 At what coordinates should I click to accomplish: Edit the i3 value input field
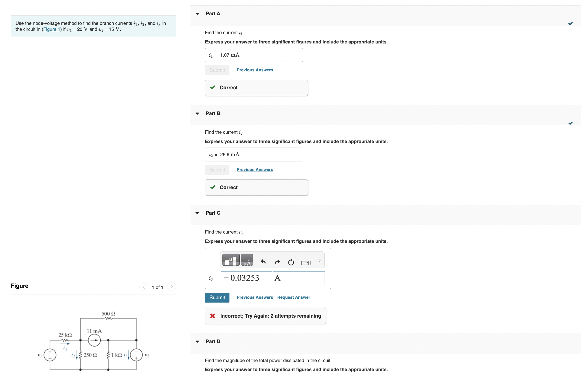(246, 278)
